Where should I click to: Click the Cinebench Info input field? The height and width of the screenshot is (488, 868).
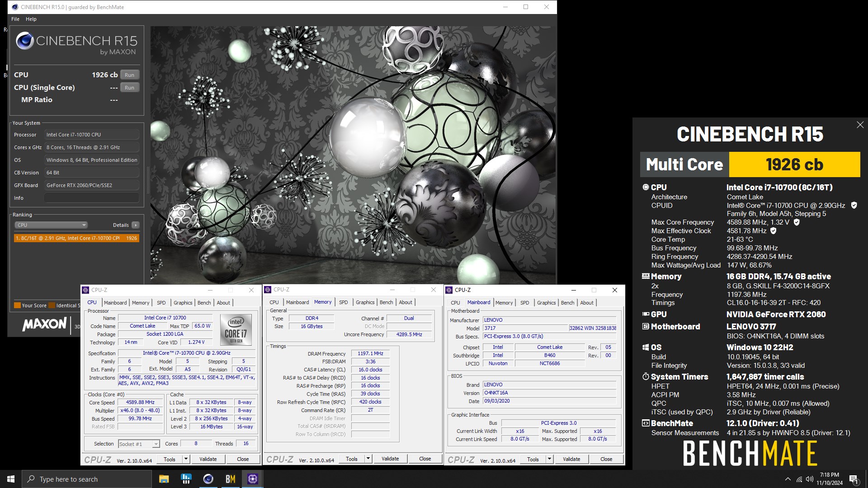tap(92, 198)
